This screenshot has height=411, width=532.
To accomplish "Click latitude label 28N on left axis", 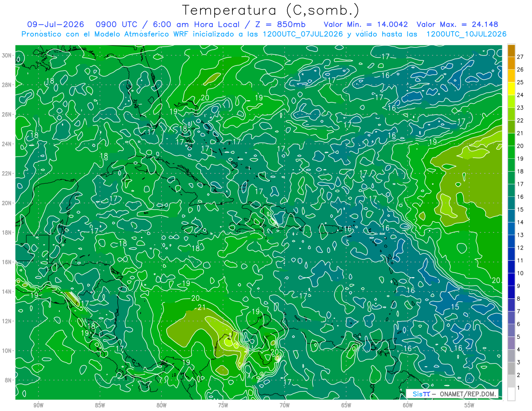I will click(x=7, y=85).
